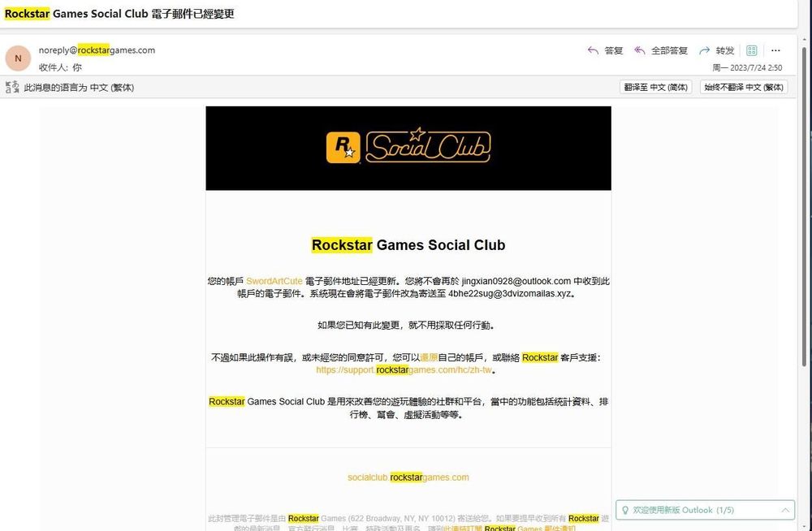Screen dimensions: 812x531
Task: Click email address jingxian0928@outlook.com
Action: [x=516, y=281]
